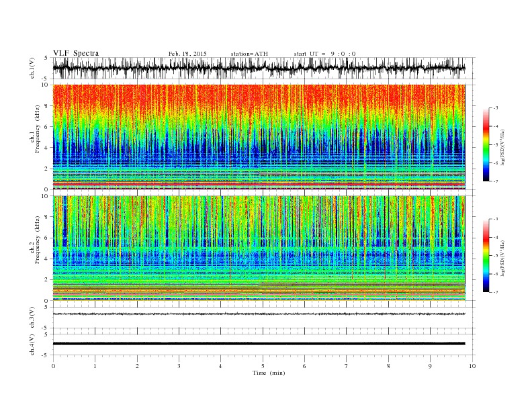The width and height of the screenshot is (532, 411).
Task: Click the "2" tick on the time axis
Action: 137,366
